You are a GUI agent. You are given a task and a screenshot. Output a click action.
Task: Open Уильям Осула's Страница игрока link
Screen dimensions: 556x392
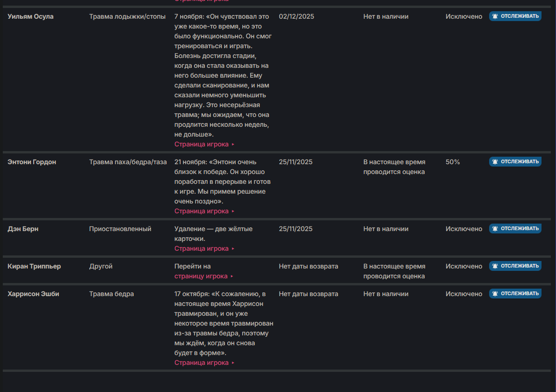coord(202,144)
